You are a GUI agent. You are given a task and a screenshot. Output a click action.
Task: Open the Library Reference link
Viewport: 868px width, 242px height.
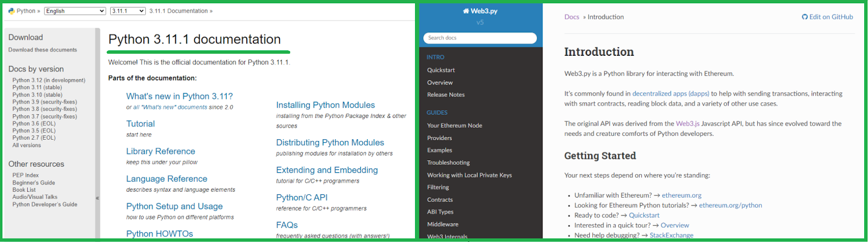(161, 152)
